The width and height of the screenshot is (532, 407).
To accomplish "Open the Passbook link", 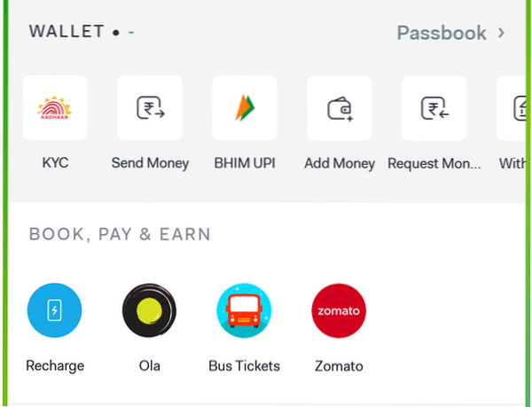I will click(442, 33).
